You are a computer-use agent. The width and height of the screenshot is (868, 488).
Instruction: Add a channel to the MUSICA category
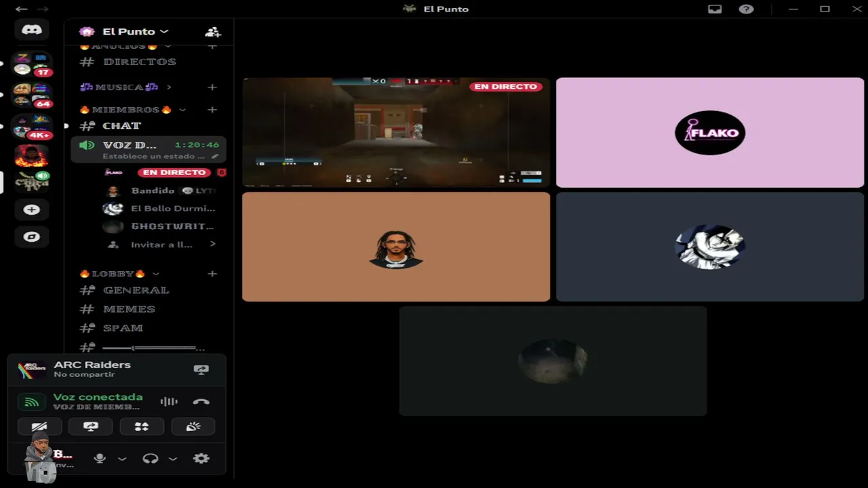tap(212, 87)
